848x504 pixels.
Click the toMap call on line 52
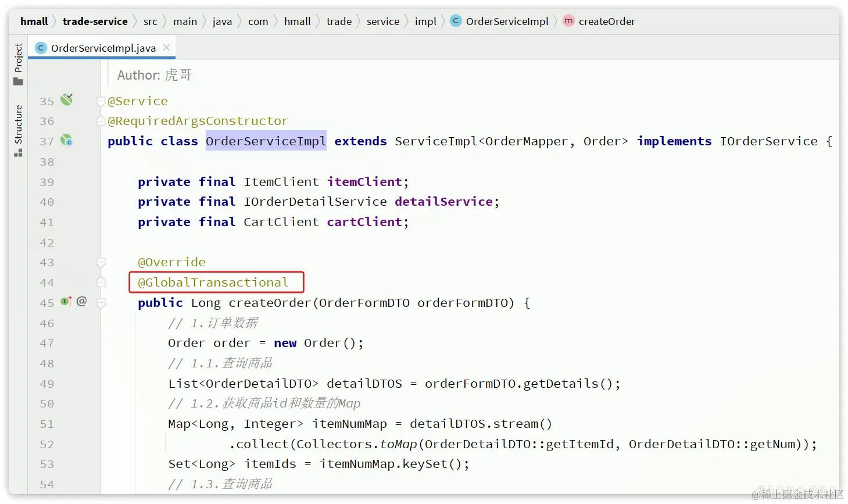(x=398, y=444)
